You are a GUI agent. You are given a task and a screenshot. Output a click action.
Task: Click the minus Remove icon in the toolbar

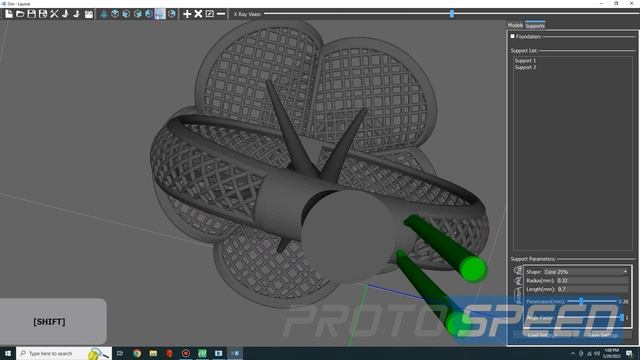point(221,14)
